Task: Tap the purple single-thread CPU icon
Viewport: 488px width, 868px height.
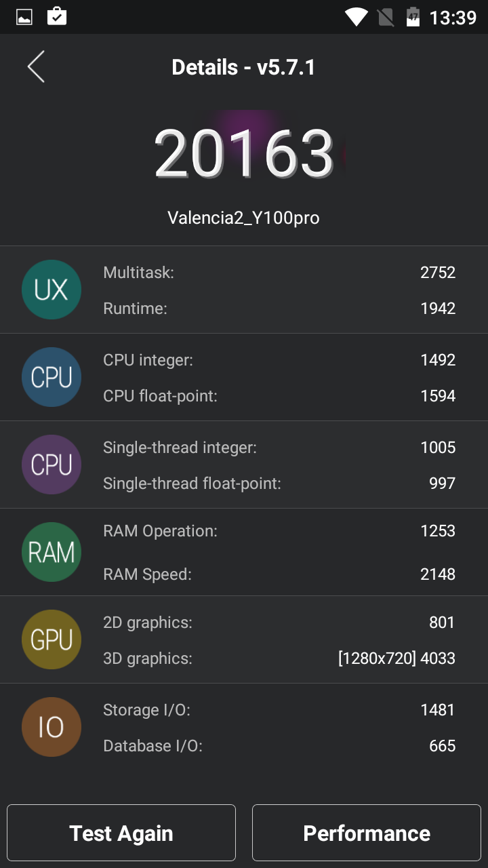Action: pos(52,465)
